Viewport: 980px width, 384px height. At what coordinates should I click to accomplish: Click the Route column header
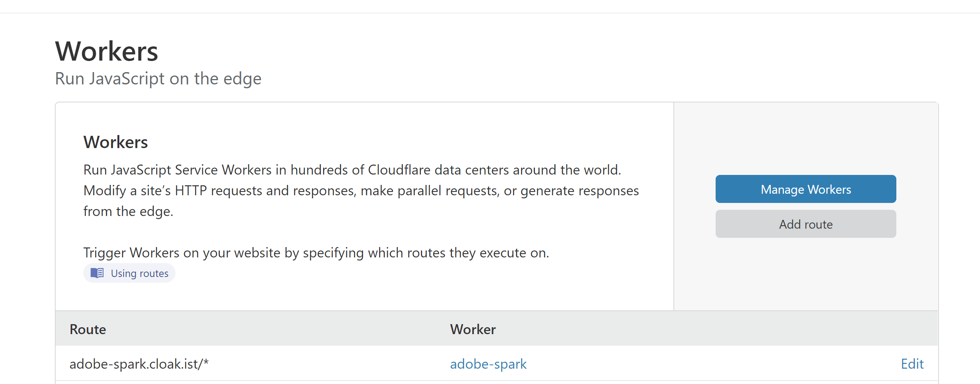[88, 330]
